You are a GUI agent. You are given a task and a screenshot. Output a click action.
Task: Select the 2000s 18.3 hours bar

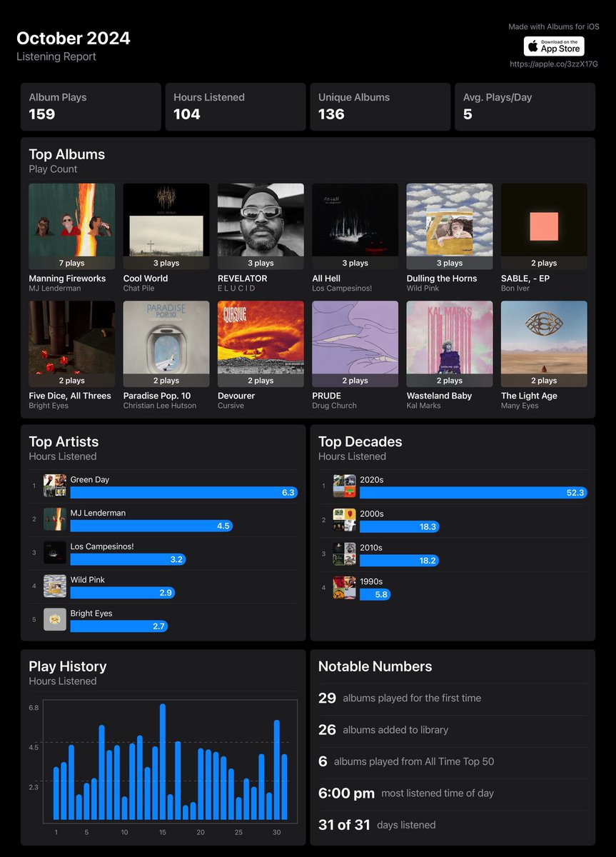click(x=400, y=526)
